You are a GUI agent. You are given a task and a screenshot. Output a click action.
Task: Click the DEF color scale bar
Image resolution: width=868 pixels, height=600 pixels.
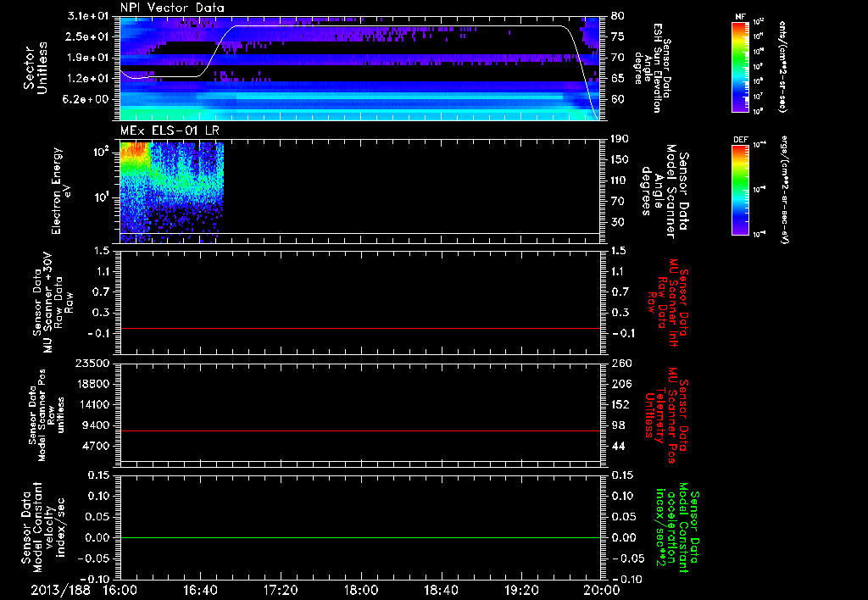tap(740, 190)
